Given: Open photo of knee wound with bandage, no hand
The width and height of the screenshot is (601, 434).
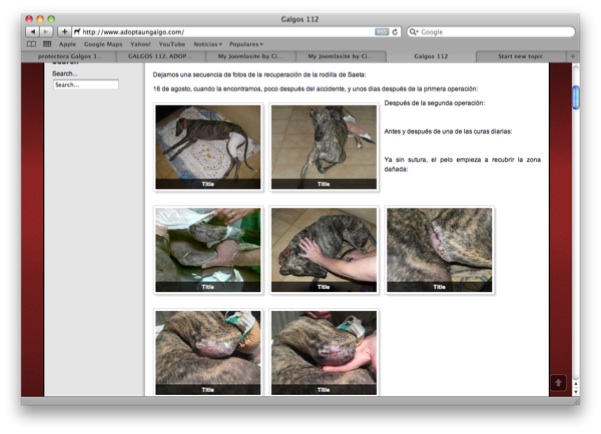Looking at the screenshot, I should [x=208, y=352].
